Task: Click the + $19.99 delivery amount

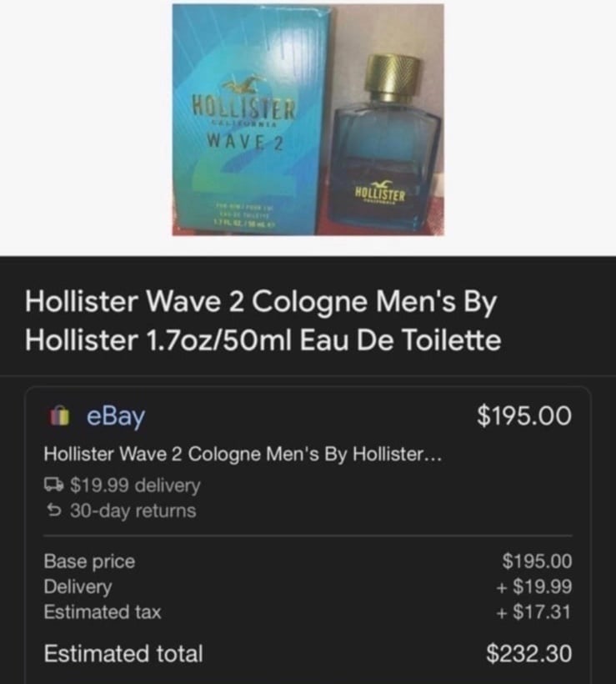Action: (533, 586)
